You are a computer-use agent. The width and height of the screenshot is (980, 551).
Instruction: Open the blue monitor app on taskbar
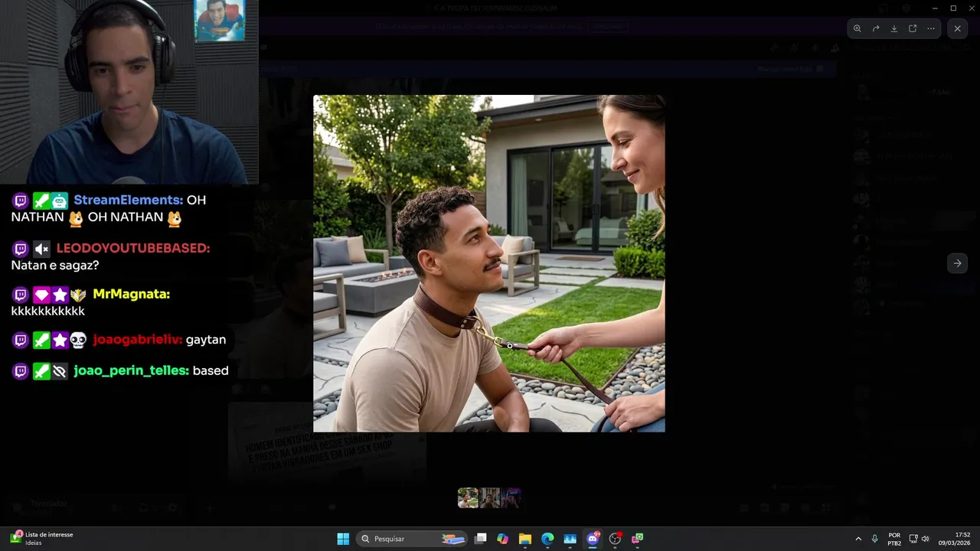click(x=570, y=539)
